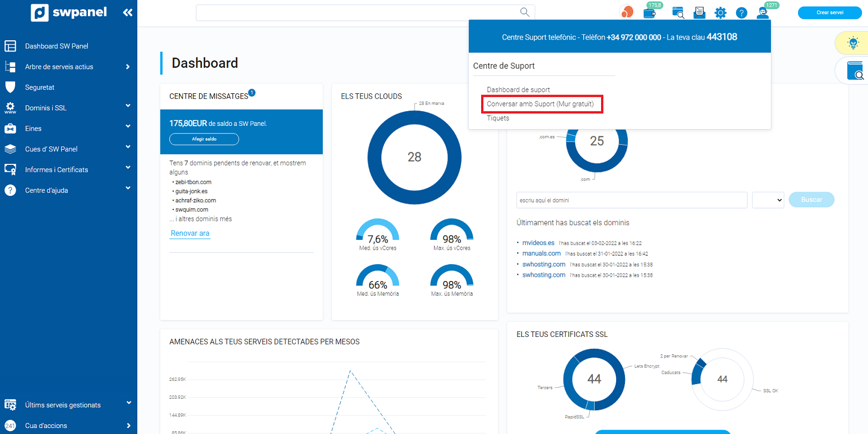
Task: Click domain achraf-ziko.com in list
Action: [195, 201]
